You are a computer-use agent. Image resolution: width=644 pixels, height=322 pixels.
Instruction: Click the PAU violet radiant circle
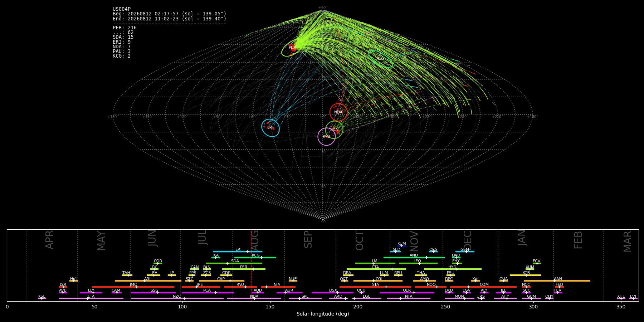(327, 136)
